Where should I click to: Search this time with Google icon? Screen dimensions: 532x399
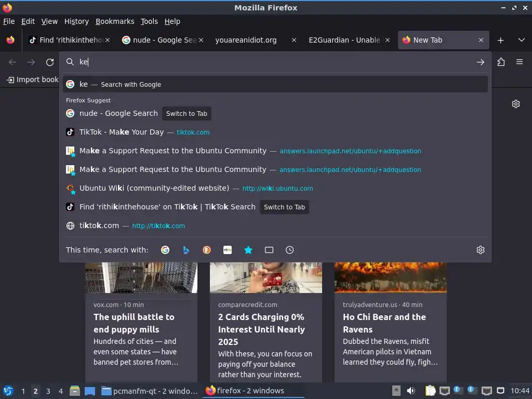[x=165, y=250]
